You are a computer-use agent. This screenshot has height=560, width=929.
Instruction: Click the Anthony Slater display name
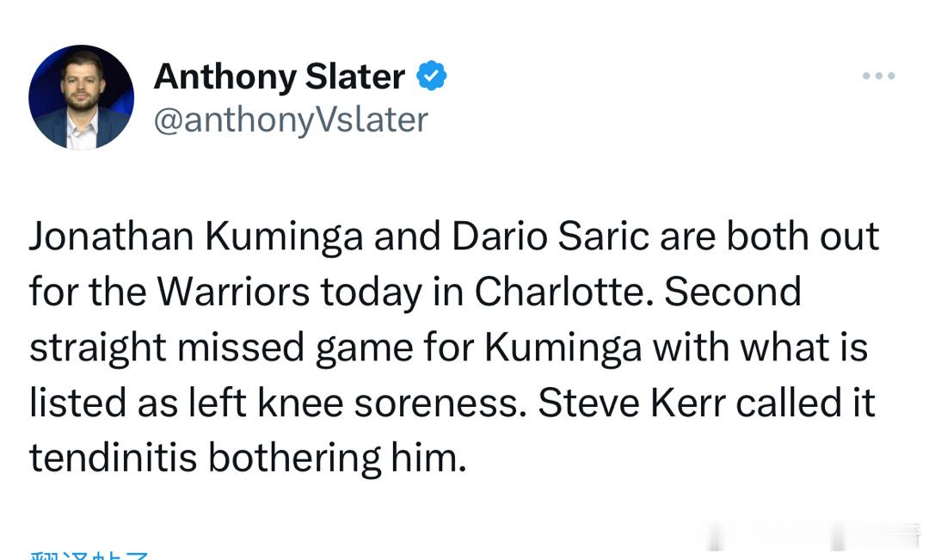[x=279, y=77]
